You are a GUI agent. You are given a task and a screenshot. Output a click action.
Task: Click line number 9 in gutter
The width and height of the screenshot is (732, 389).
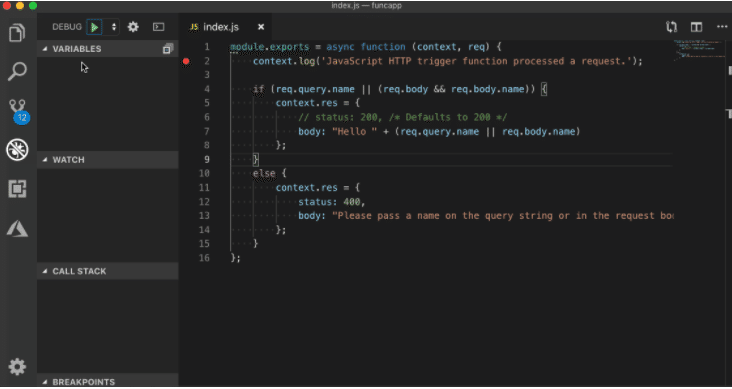(x=206, y=160)
